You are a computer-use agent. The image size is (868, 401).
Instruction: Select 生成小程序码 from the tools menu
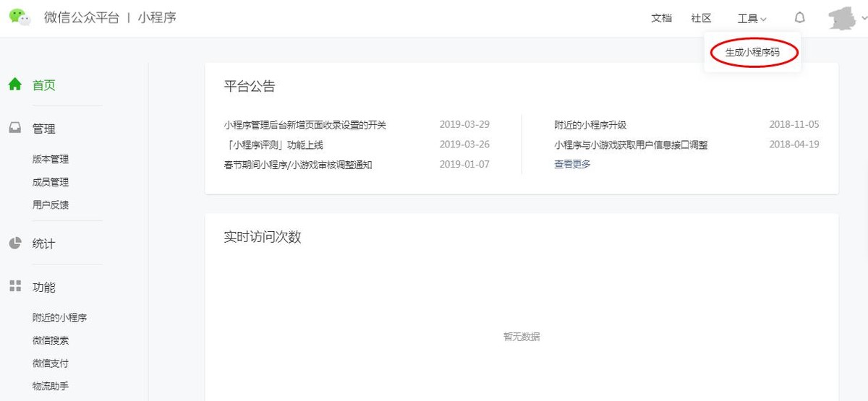[752, 52]
